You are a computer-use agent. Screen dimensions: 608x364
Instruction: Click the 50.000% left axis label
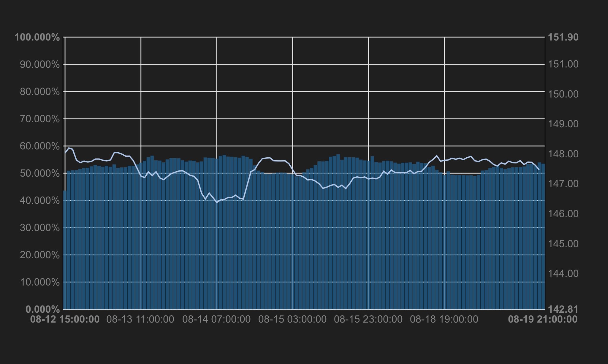click(39, 173)
